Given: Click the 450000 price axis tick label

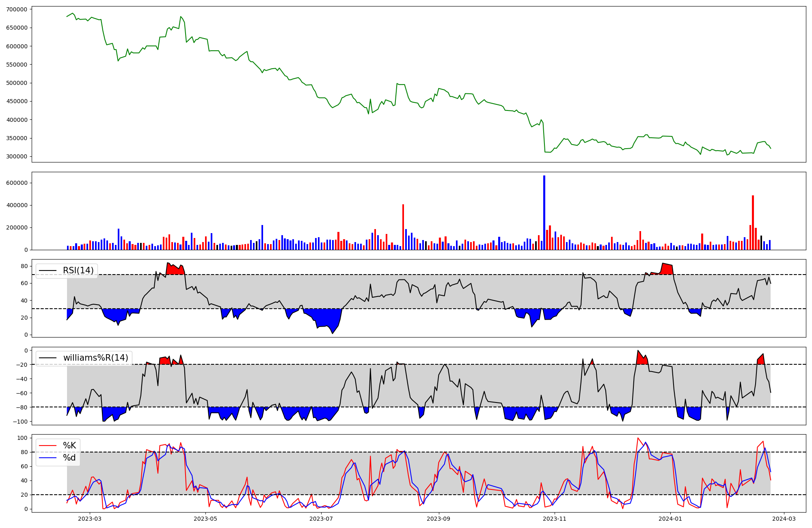Looking at the screenshot, I should tap(17, 102).
